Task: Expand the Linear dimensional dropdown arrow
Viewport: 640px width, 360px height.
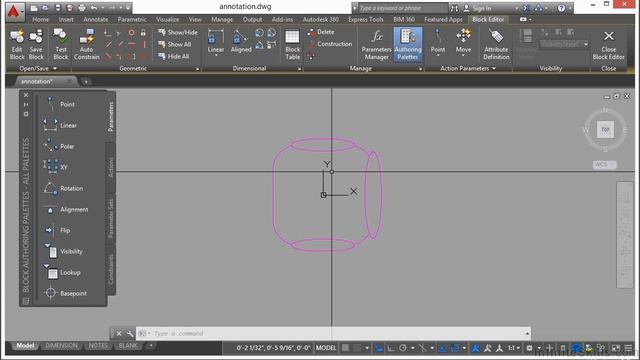Action: 216,55
